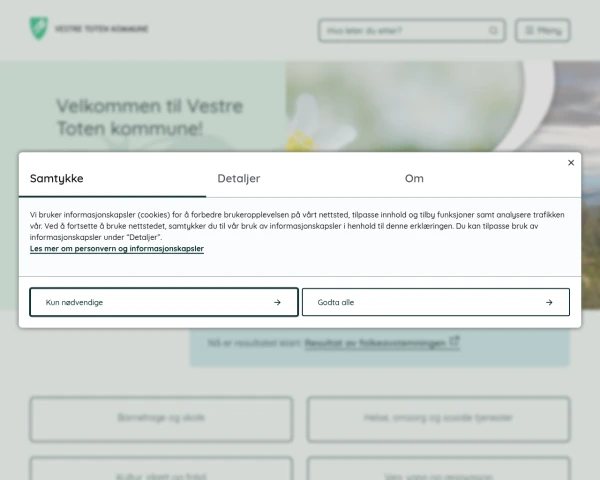Image resolution: width=600 pixels, height=480 pixels.
Task: Open Les mer om personvern og informasjonskapsler link
Action: coord(117,248)
